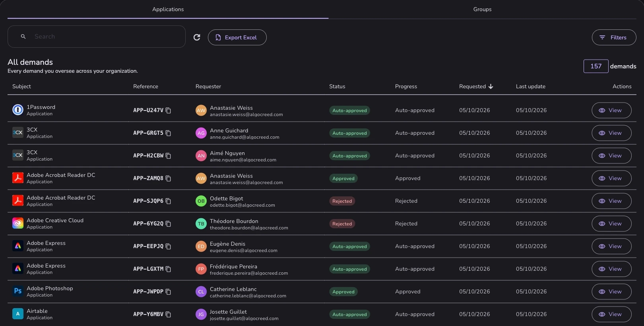This screenshot has width=644, height=326.
Task: Copy reference APP-Y6MBV
Action: 168,314
